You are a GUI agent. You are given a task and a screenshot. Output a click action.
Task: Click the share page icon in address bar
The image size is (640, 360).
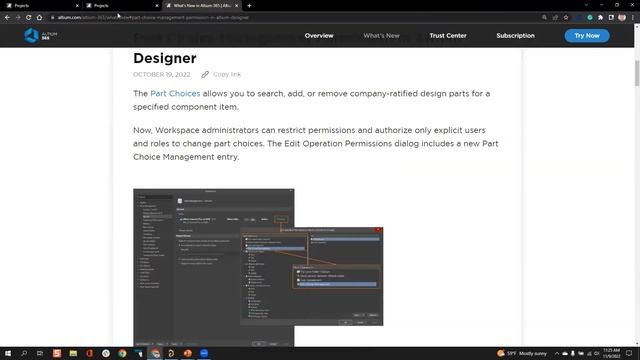click(555, 18)
